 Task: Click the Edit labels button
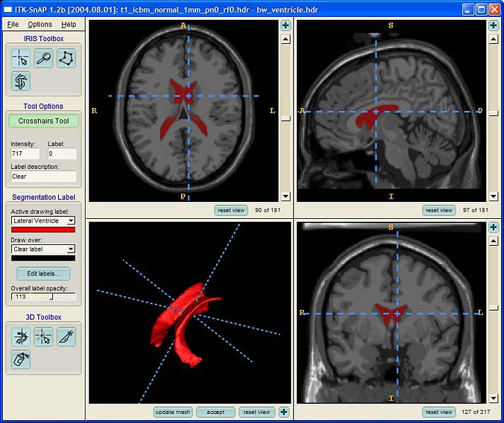43,273
